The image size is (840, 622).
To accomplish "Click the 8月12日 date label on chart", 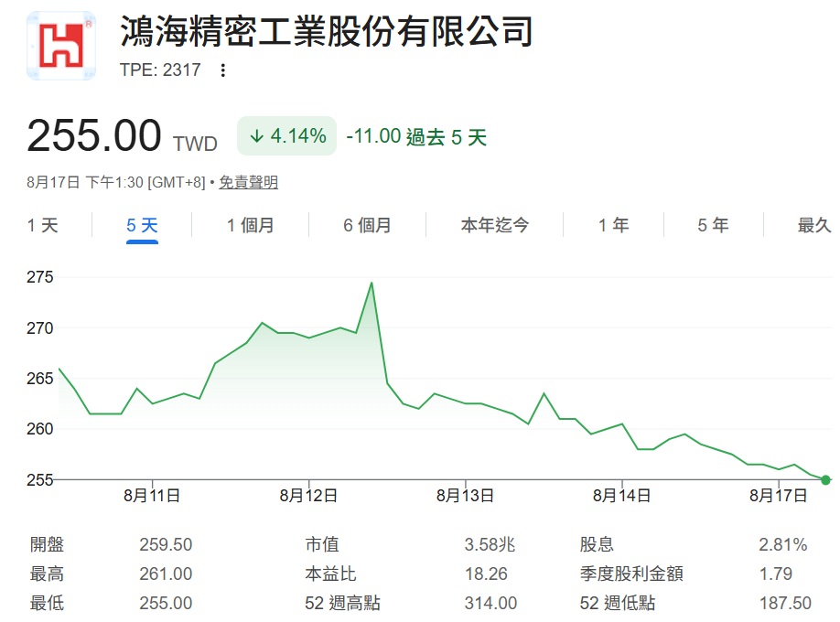I will click(x=308, y=496).
